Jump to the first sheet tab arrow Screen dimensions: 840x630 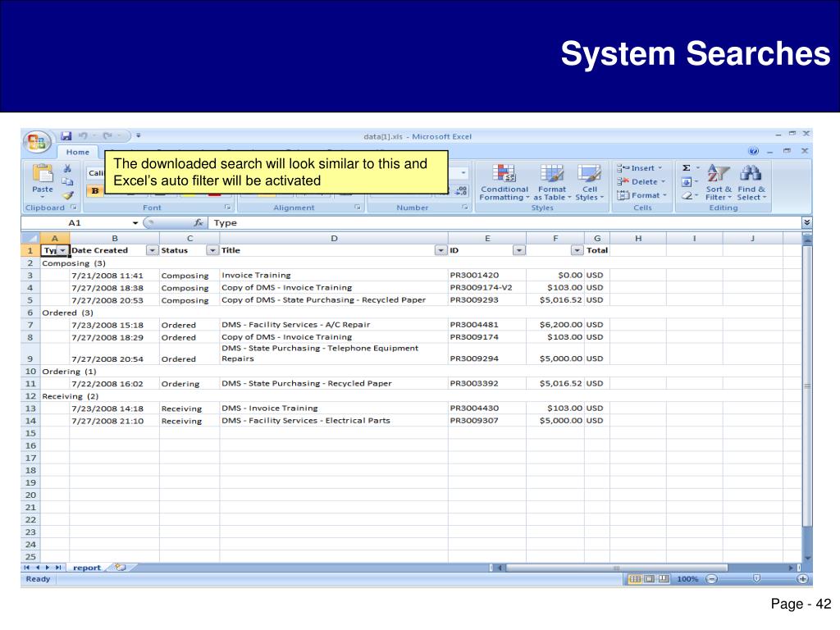coord(27,568)
